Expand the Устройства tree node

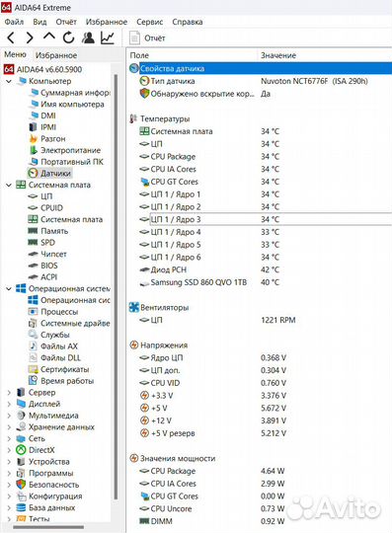pyautogui.click(x=9, y=462)
